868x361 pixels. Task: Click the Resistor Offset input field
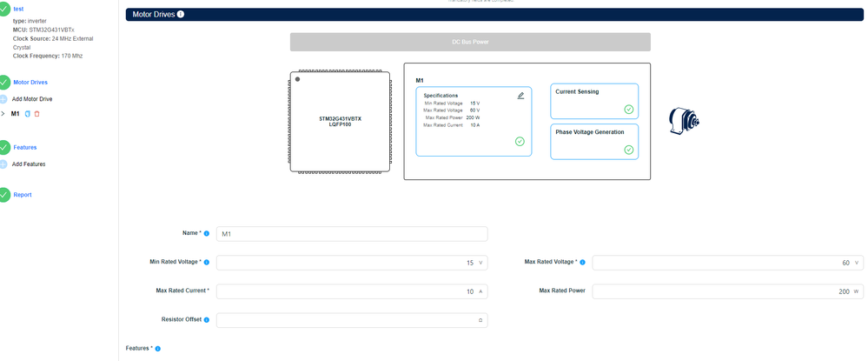(352, 320)
